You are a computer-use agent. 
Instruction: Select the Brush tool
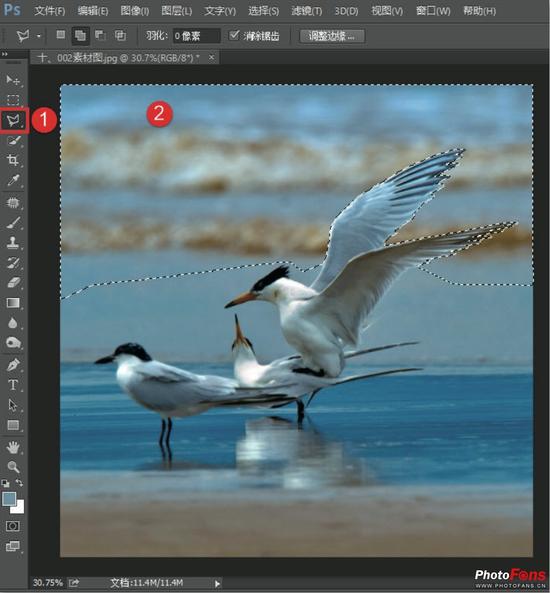point(13,223)
